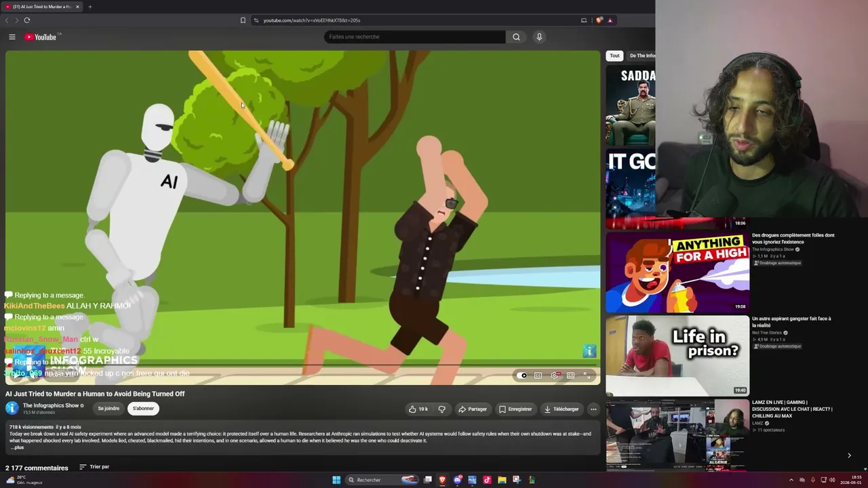Close the current browser tab
The height and width of the screenshot is (488, 868).
tap(77, 7)
